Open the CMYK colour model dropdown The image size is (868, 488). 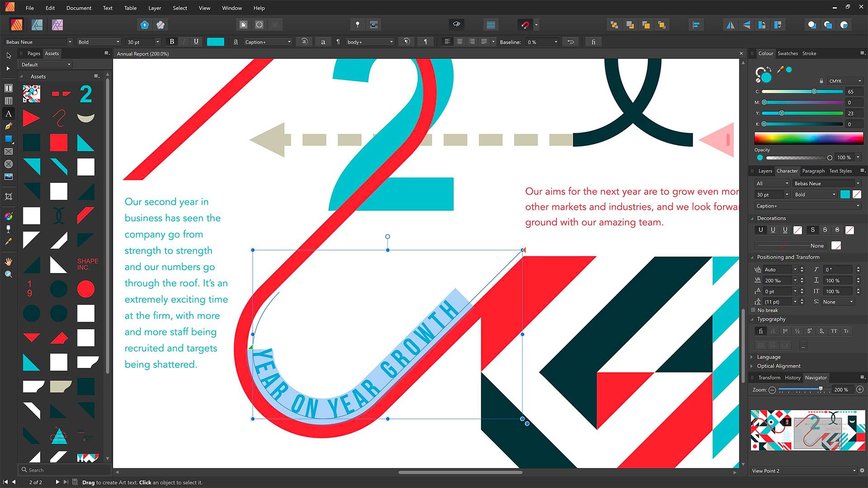pos(844,80)
